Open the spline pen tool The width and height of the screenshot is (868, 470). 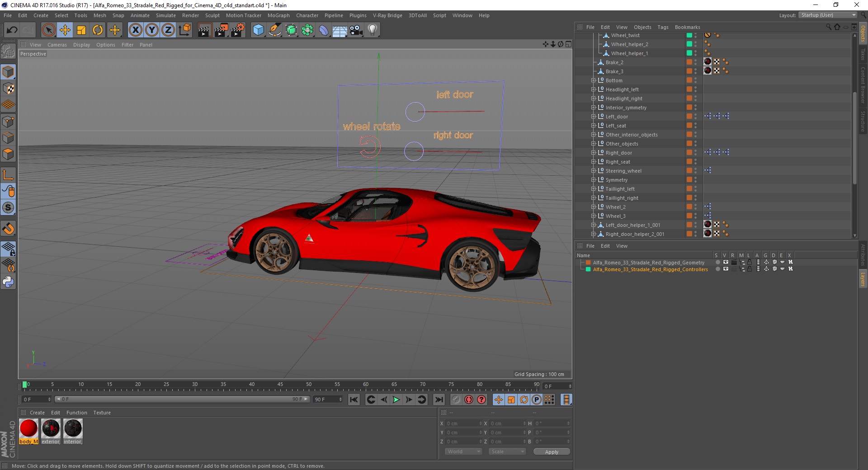pos(275,30)
